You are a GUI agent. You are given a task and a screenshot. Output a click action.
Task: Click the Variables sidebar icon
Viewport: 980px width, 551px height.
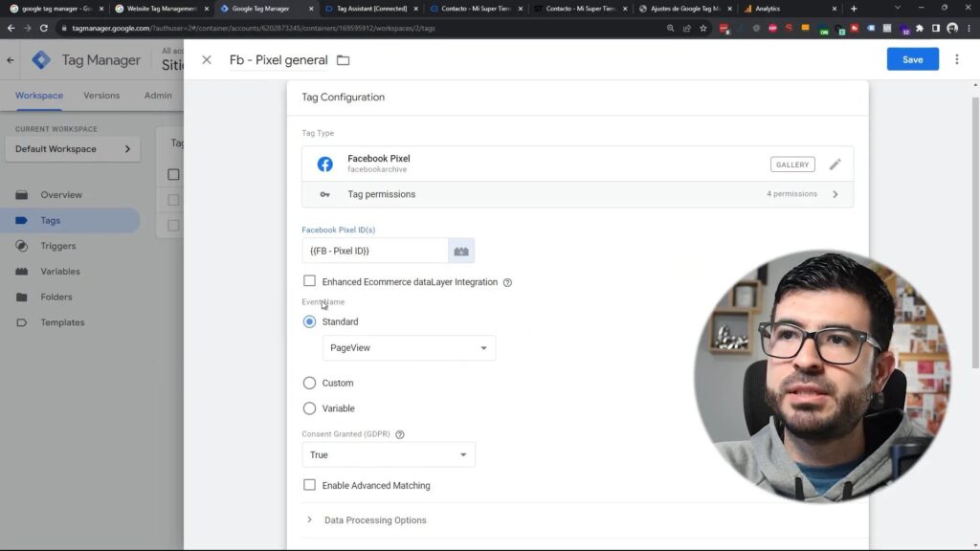click(x=22, y=272)
